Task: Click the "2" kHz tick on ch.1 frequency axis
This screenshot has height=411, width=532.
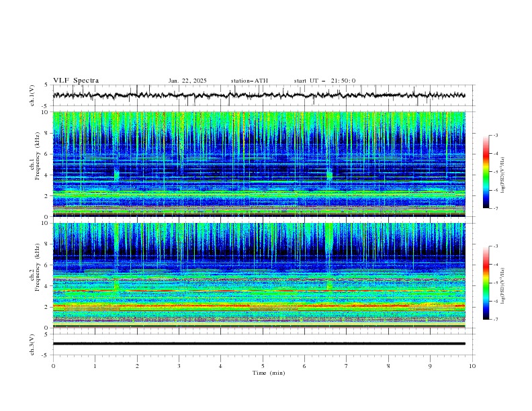Action: click(x=46, y=195)
